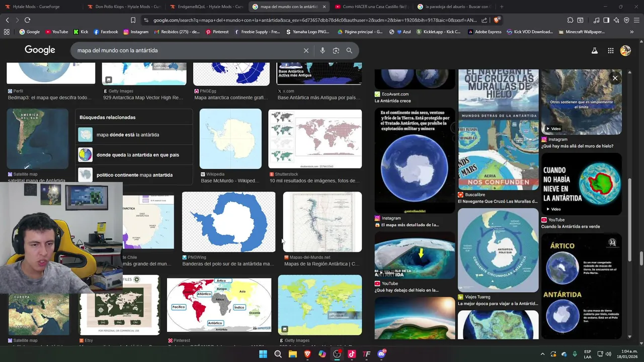This screenshot has width=644, height=362.
Task: Switch to the la paradoja del abuelo tab
Action: click(x=454, y=7)
